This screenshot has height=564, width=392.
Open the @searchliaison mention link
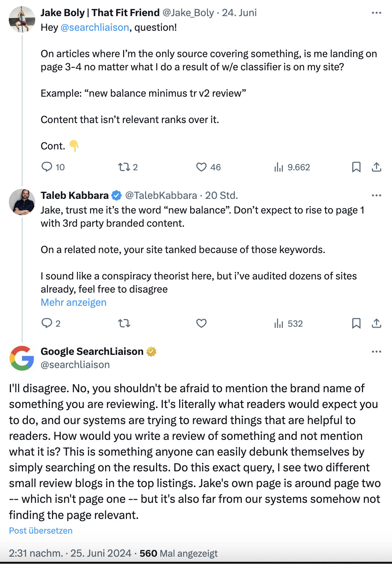(94, 27)
